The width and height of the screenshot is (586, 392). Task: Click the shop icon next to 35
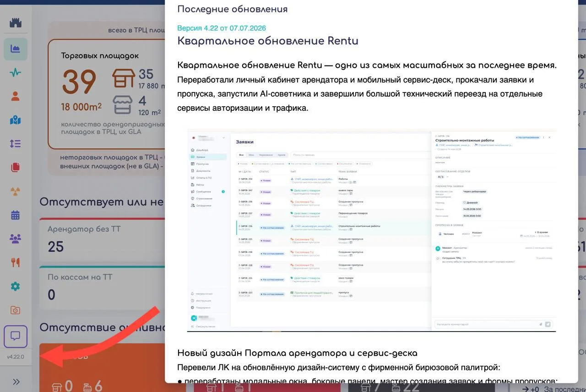124,78
